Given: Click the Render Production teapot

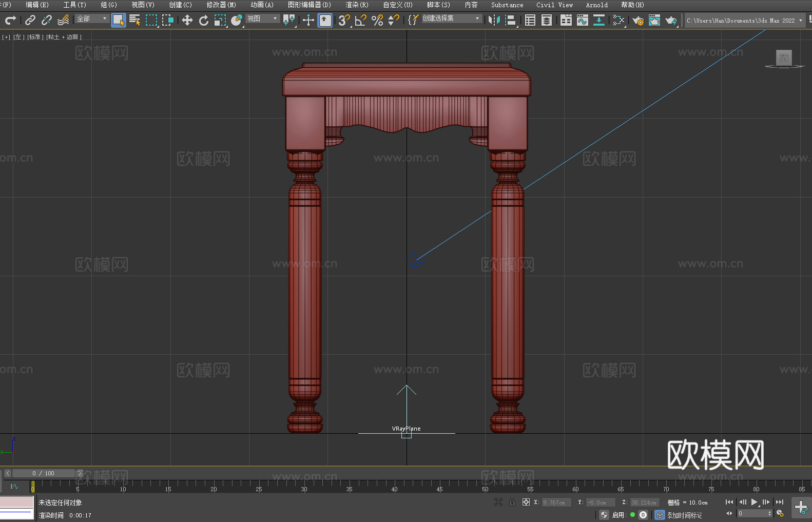Looking at the screenshot, I should click(x=671, y=20).
